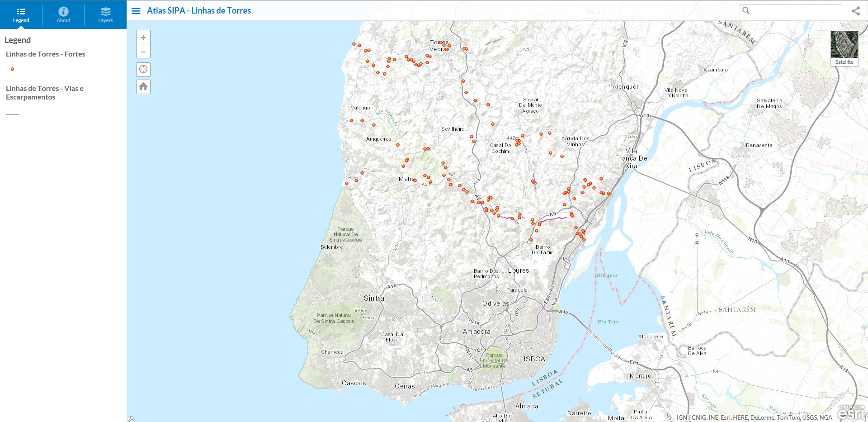Click the Valongo map label
The image size is (868, 422).
[x=360, y=108]
